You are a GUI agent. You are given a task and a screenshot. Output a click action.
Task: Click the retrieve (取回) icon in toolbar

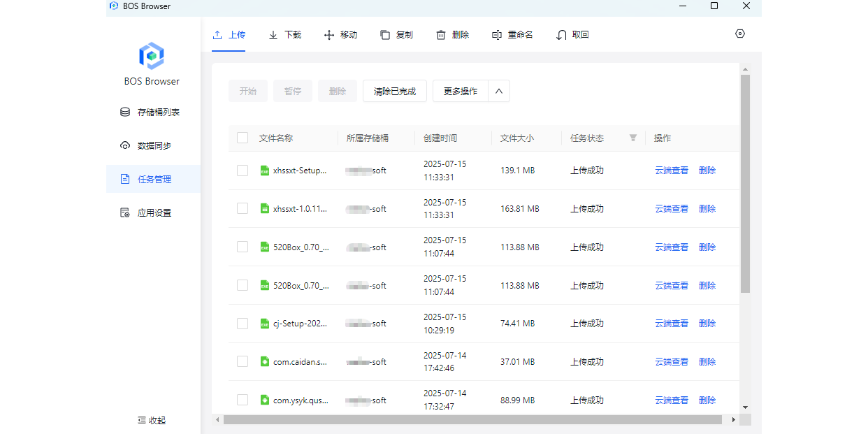tap(561, 35)
